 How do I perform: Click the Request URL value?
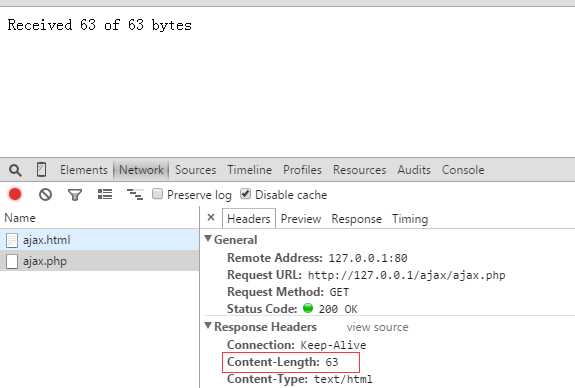(x=406, y=275)
